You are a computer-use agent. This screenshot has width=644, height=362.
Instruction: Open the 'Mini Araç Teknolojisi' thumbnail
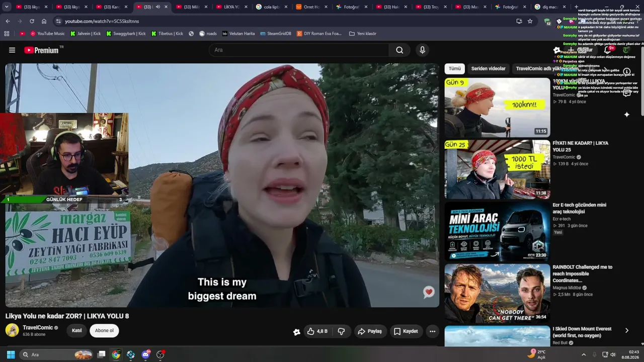tap(497, 232)
